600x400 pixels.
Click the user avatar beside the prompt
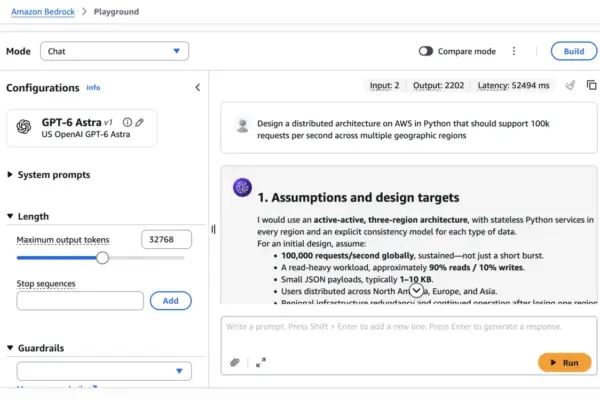(x=242, y=126)
